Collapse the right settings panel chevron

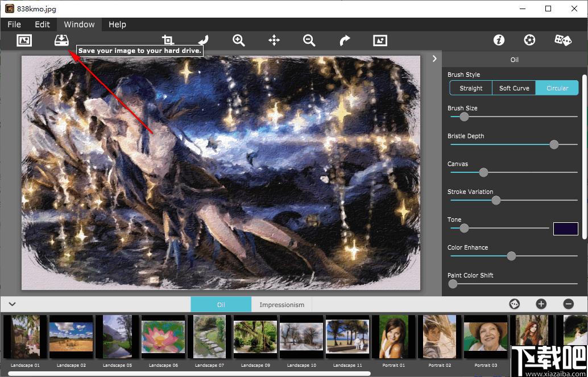(x=434, y=59)
